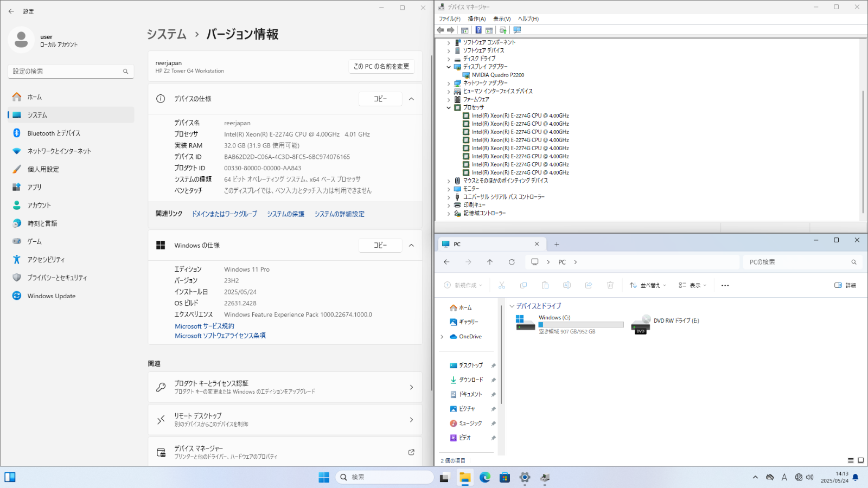Image resolution: width=868 pixels, height=488 pixels.
Task: Click the up-directory arrow in File Explorer
Action: (490, 262)
